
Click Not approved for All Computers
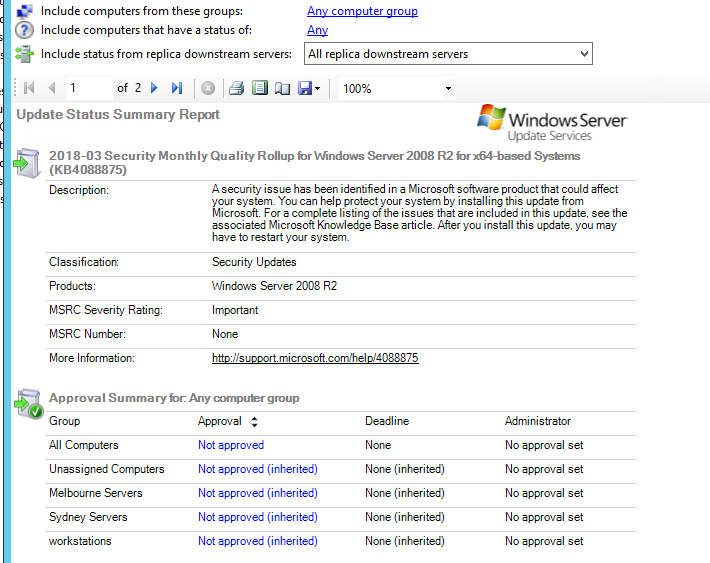pos(231,445)
